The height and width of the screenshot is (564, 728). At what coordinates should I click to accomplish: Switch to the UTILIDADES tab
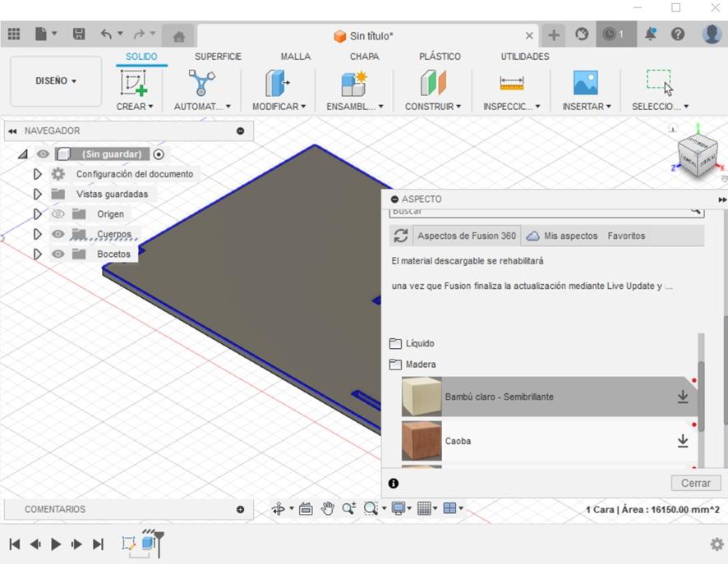(525, 57)
